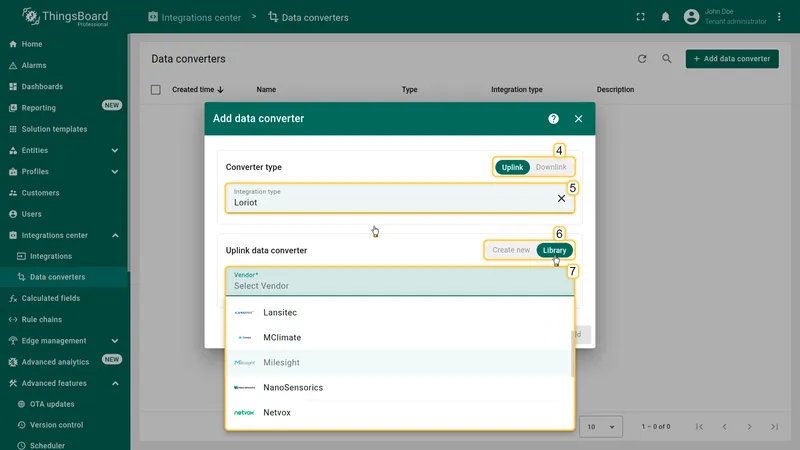
Task: Collapse the Integrations center chevron
Action: coord(115,235)
